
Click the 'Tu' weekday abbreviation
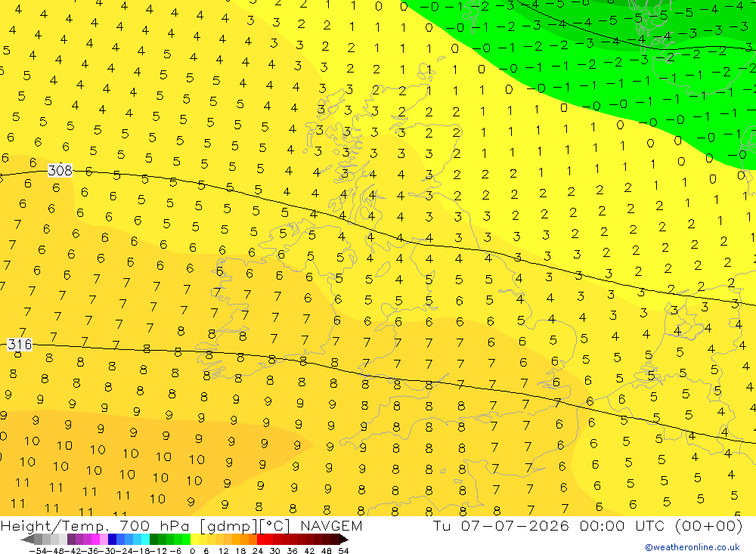click(442, 525)
